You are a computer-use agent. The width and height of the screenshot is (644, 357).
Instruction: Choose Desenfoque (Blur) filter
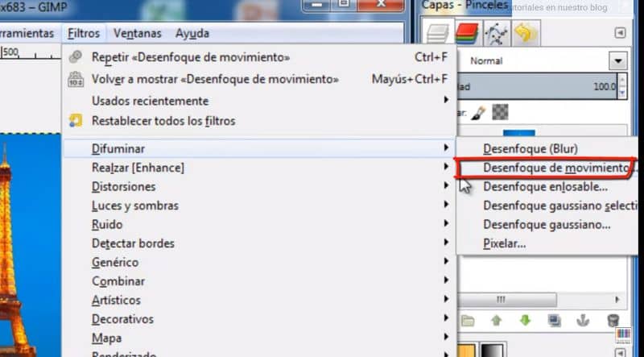(x=548, y=148)
